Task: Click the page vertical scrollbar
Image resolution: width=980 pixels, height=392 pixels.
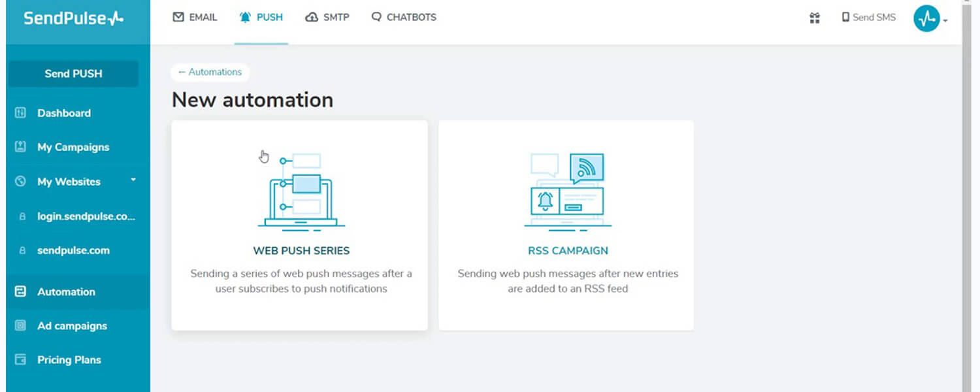Action: point(967,196)
